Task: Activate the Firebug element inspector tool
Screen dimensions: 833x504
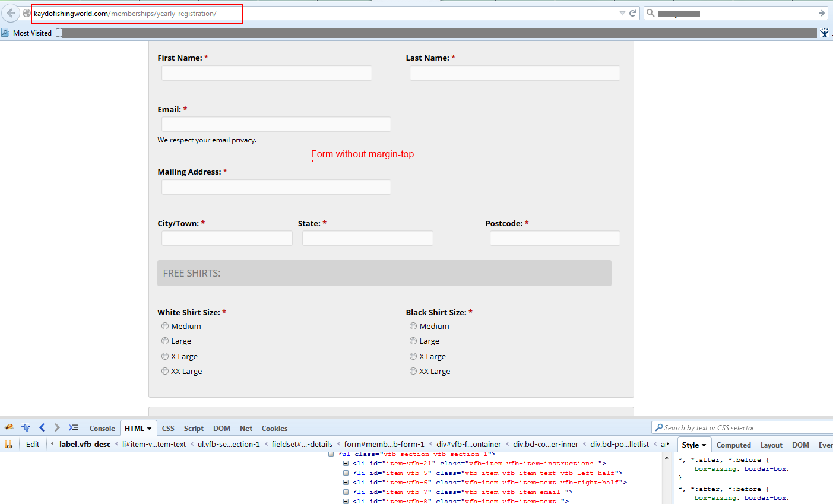Action: 25,427
